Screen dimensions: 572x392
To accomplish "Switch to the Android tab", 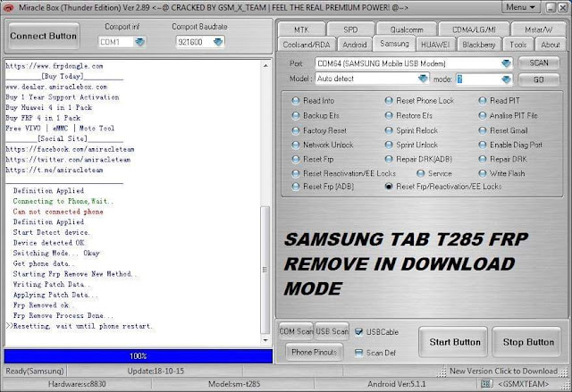I will (x=355, y=45).
